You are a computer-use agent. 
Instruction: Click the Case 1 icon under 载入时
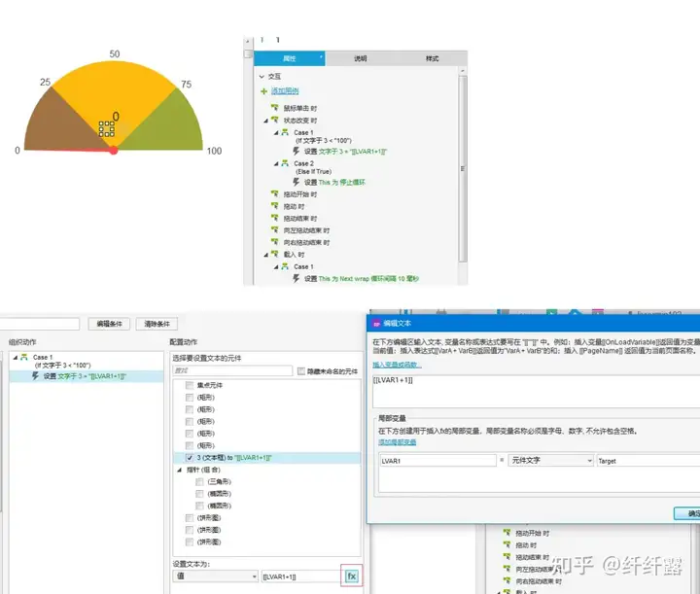pyautogui.click(x=285, y=266)
